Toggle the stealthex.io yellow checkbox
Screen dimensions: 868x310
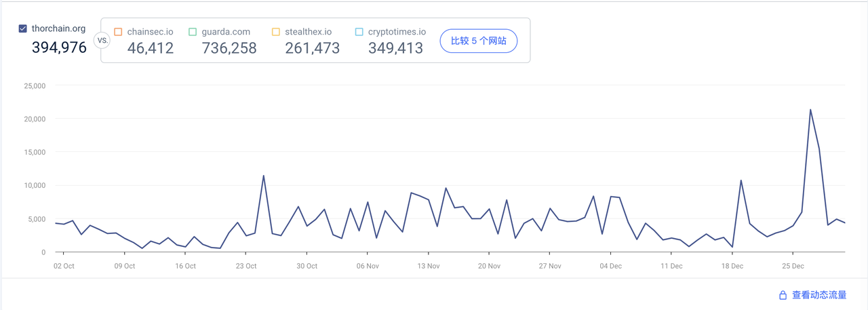[x=275, y=32]
